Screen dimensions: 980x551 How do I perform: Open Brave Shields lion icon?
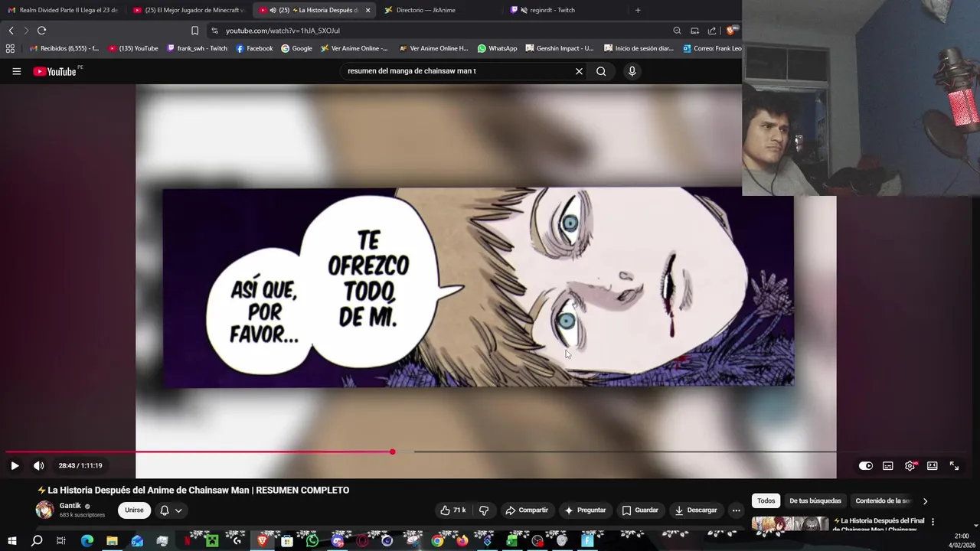point(730,31)
